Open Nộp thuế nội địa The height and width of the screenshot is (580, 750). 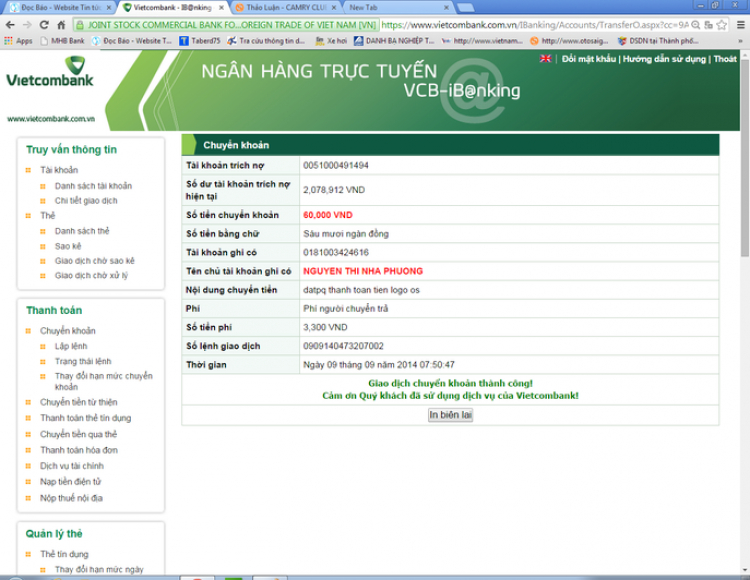click(x=71, y=498)
